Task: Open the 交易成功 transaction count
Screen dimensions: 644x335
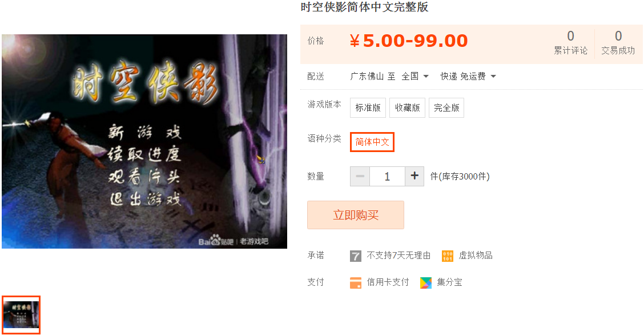Action: (x=618, y=43)
